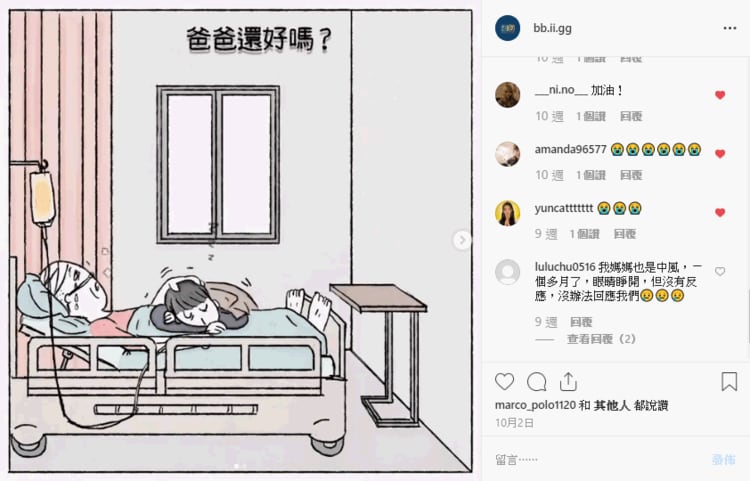Unlike the __ni.no__ comment
The height and width of the screenshot is (481, 750).
tap(720, 95)
